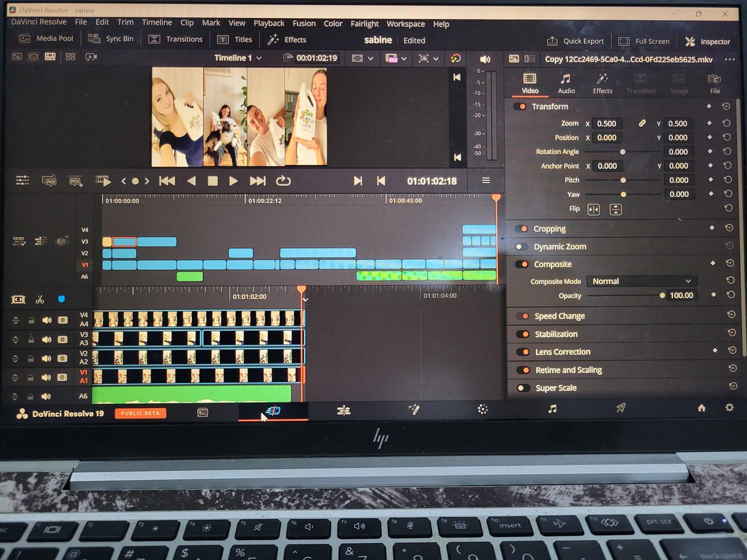Click the Flip horizontal icon
Screen dimensions: 747x560
click(594, 210)
